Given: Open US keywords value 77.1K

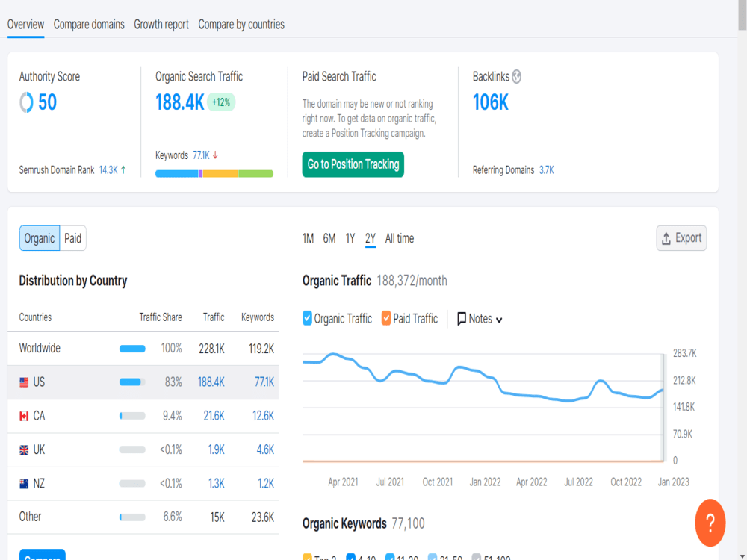Looking at the screenshot, I should point(264,382).
